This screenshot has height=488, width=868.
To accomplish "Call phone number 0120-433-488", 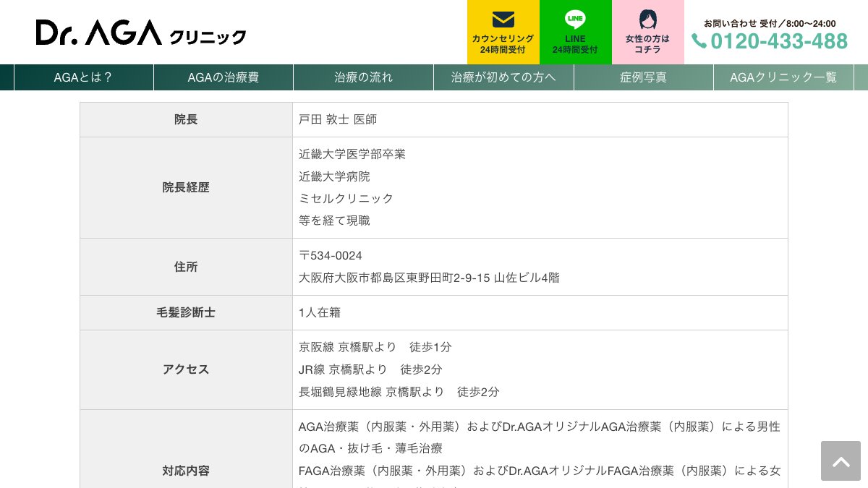I will 778,41.
